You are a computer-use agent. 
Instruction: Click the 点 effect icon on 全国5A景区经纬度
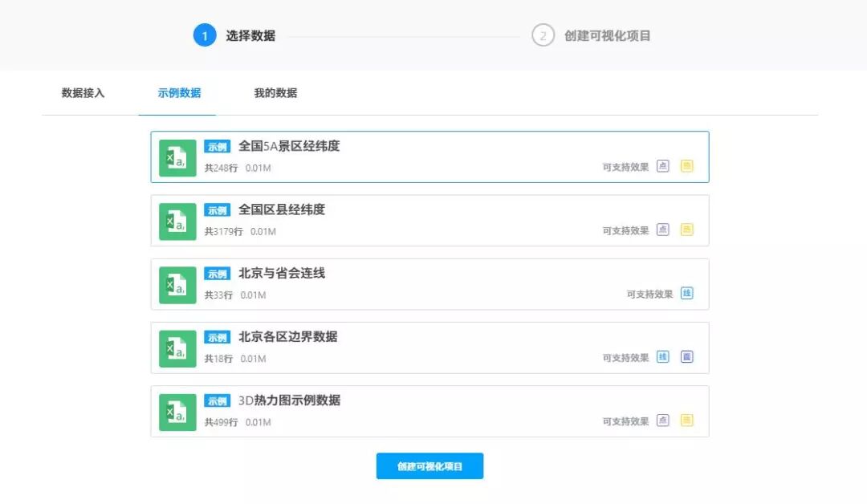pos(663,166)
